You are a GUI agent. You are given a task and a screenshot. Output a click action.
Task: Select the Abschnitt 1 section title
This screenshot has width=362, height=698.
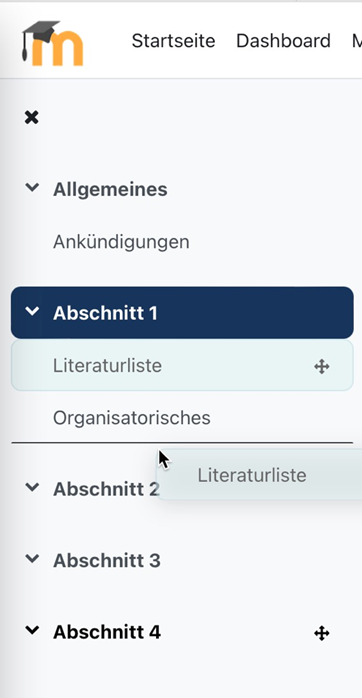pos(105,313)
